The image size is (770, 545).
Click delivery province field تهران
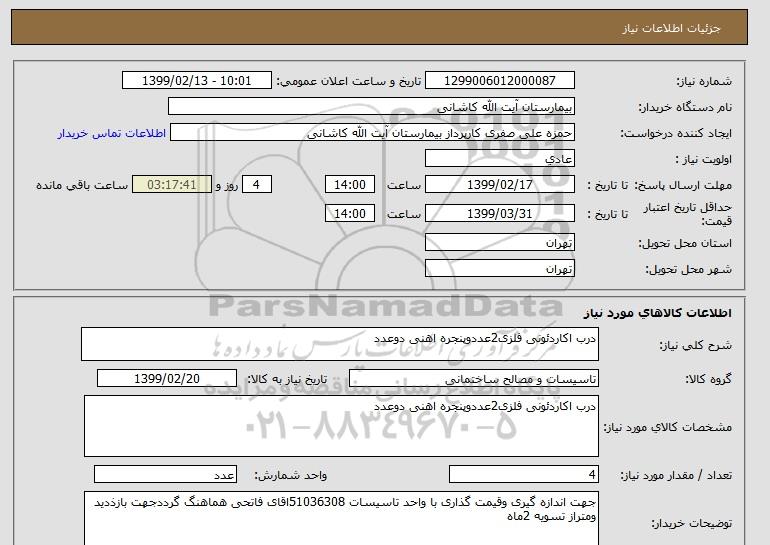pyautogui.click(x=499, y=243)
